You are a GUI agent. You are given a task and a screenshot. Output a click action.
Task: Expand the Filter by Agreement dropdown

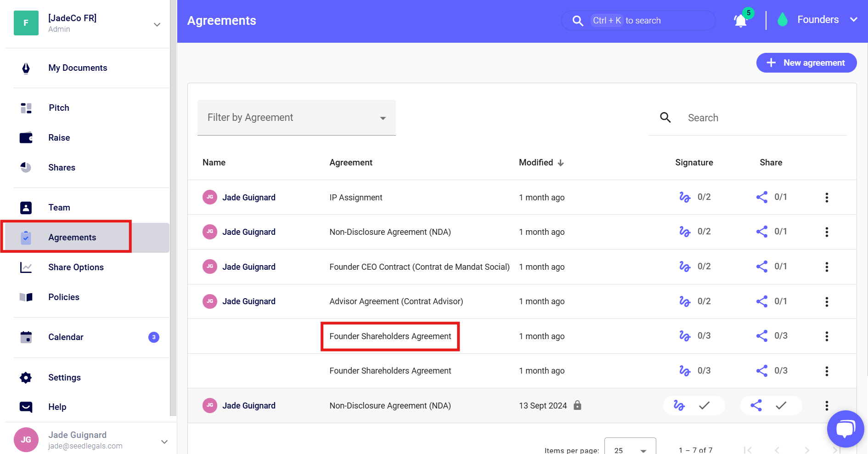[x=296, y=118]
